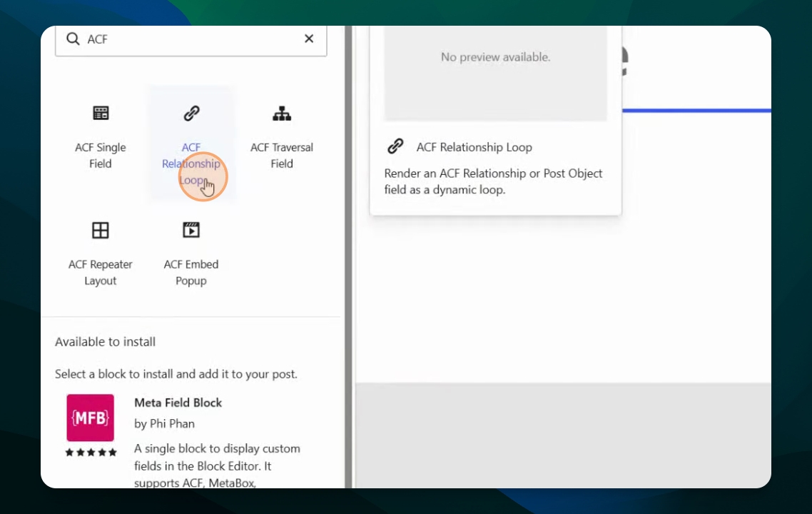
Task: Click the MFB plugin logo thumbnail
Action: click(x=90, y=418)
